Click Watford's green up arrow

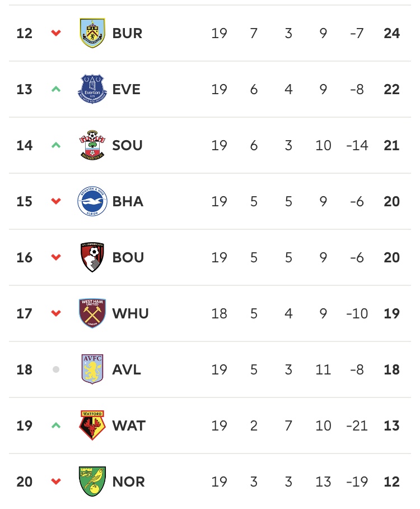click(55, 425)
